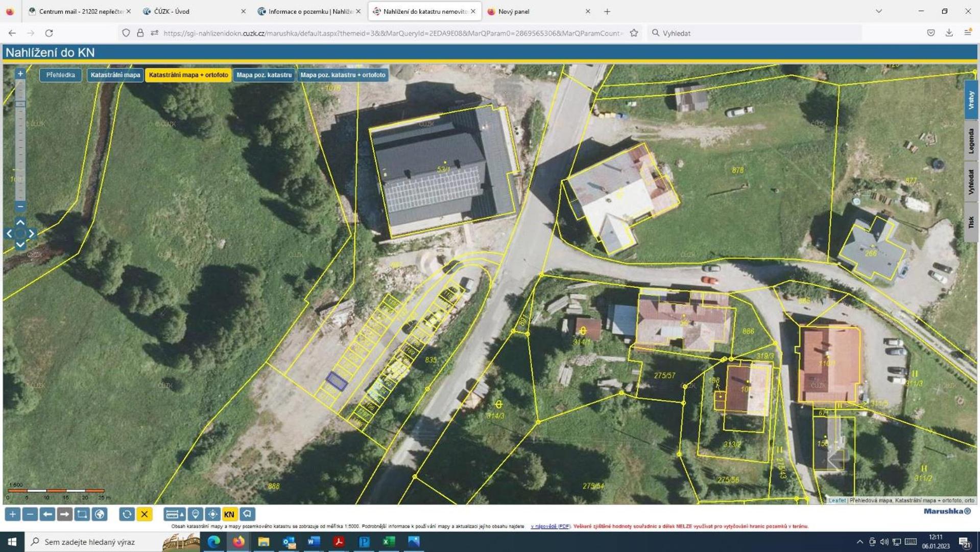Toggle the polygon selection tool
The image size is (980, 552).
[247, 514]
